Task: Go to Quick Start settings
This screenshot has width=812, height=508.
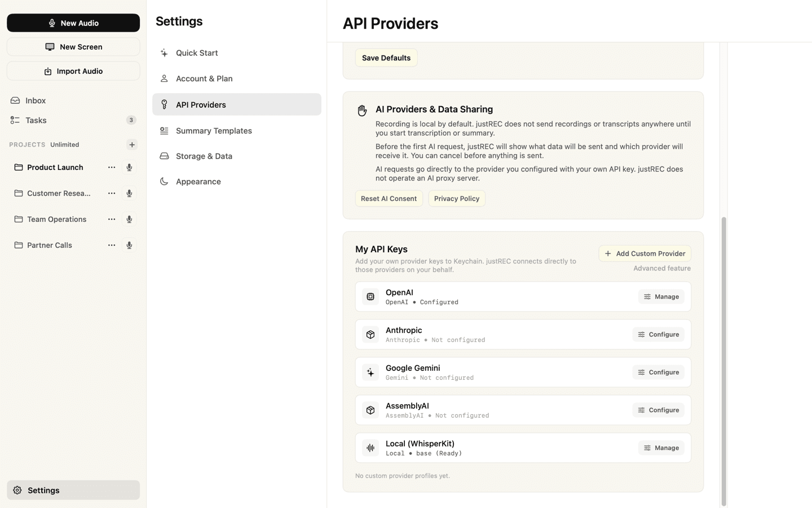Action: point(237,53)
